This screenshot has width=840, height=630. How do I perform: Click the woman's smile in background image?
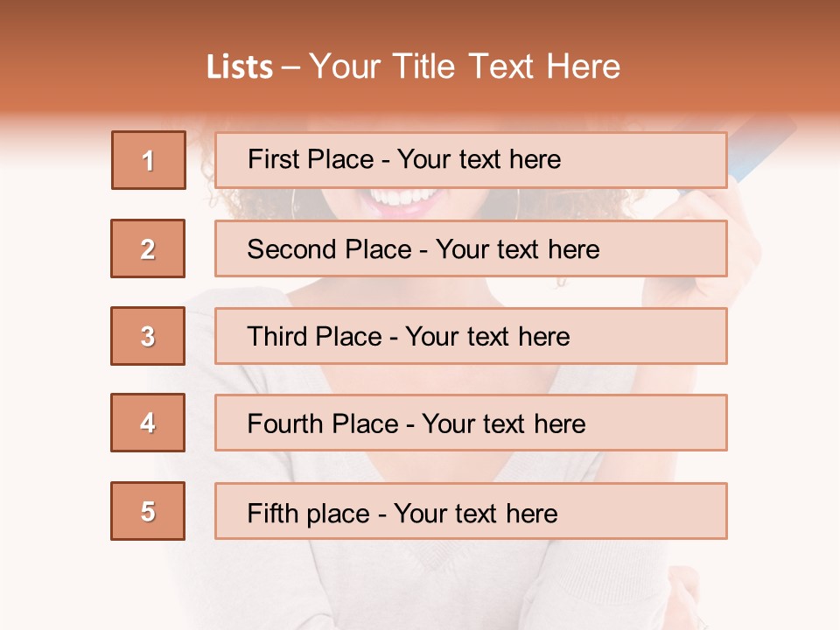pyautogui.click(x=404, y=201)
